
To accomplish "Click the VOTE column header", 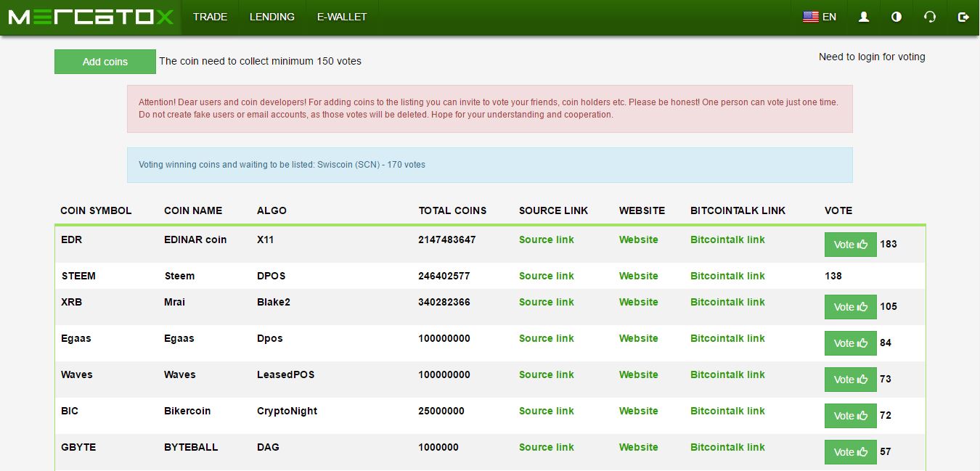I will 838,210.
